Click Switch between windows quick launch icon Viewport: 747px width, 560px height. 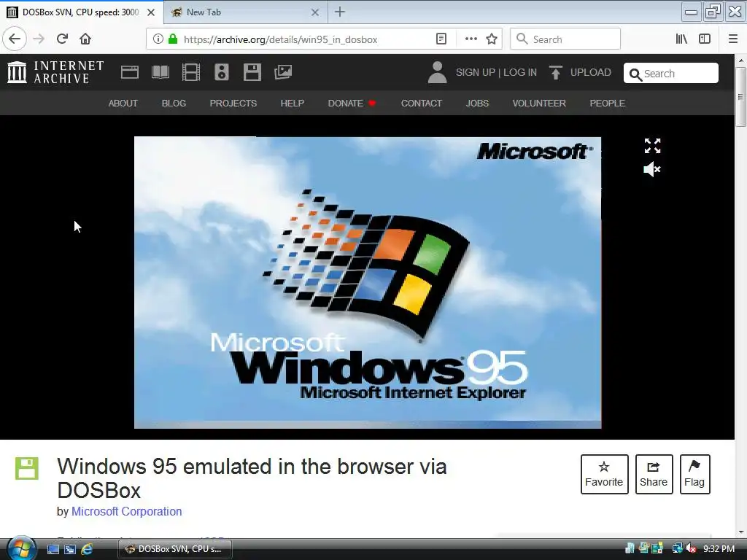(x=70, y=549)
